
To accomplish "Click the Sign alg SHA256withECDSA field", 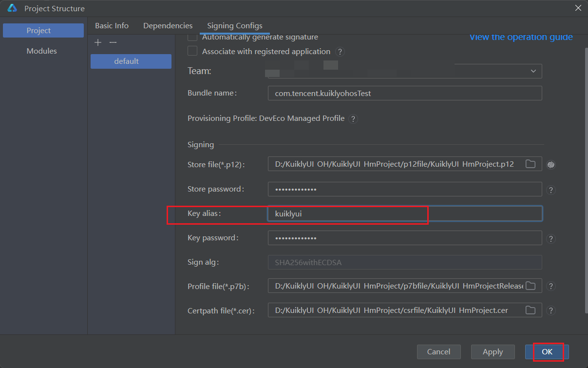I will pos(405,262).
